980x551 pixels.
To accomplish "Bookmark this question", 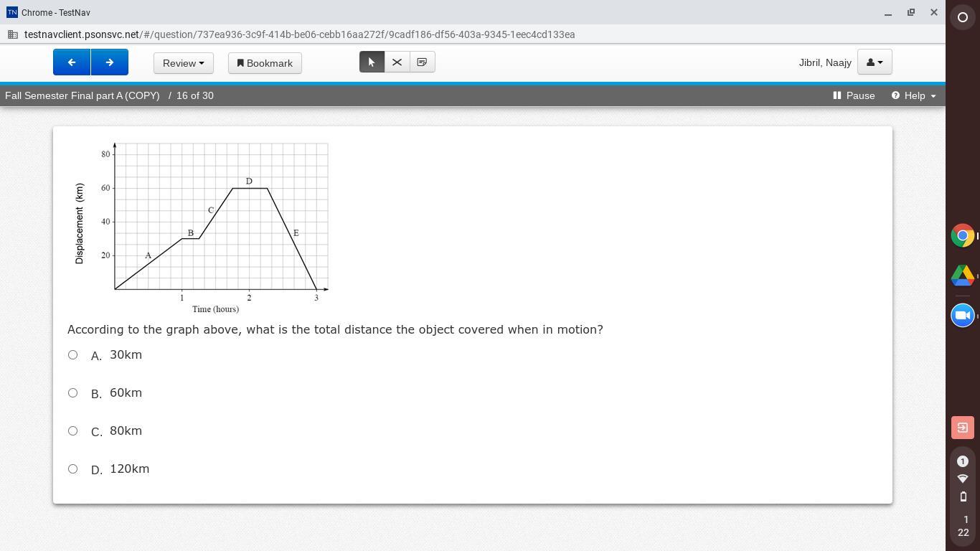I will (x=265, y=63).
